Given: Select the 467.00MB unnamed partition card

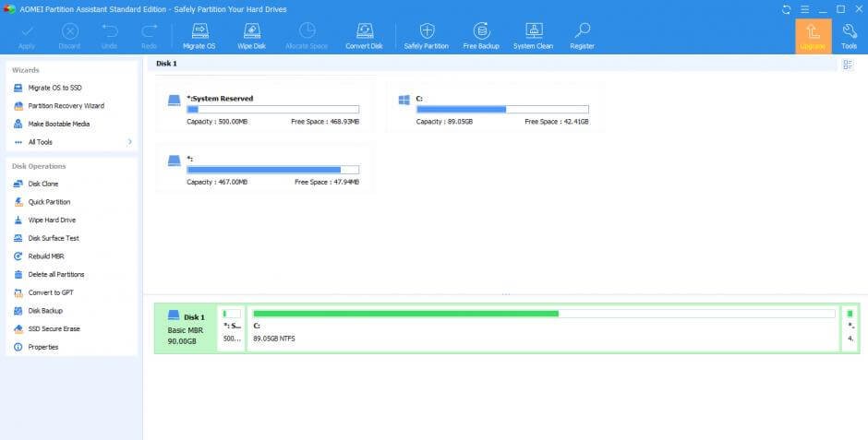Looking at the screenshot, I should coord(263,168).
